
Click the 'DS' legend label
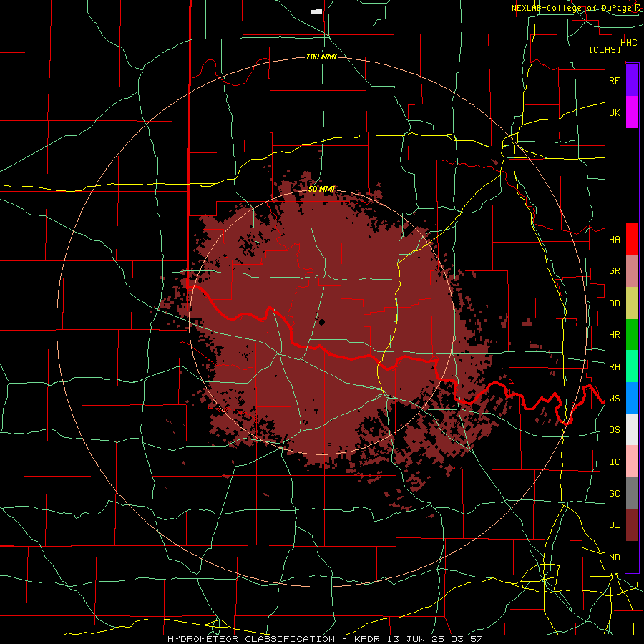click(x=614, y=430)
